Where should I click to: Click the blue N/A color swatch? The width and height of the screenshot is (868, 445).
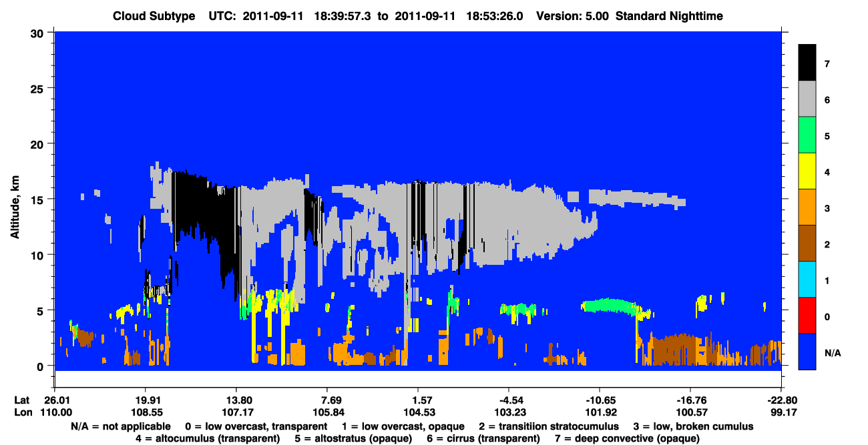807,351
